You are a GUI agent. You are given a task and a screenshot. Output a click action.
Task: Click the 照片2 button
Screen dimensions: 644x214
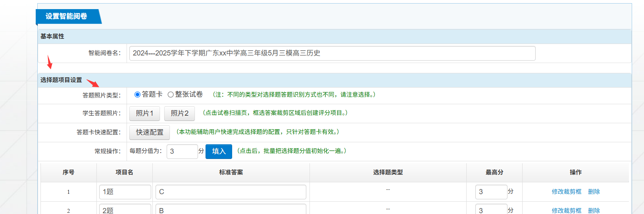point(179,113)
